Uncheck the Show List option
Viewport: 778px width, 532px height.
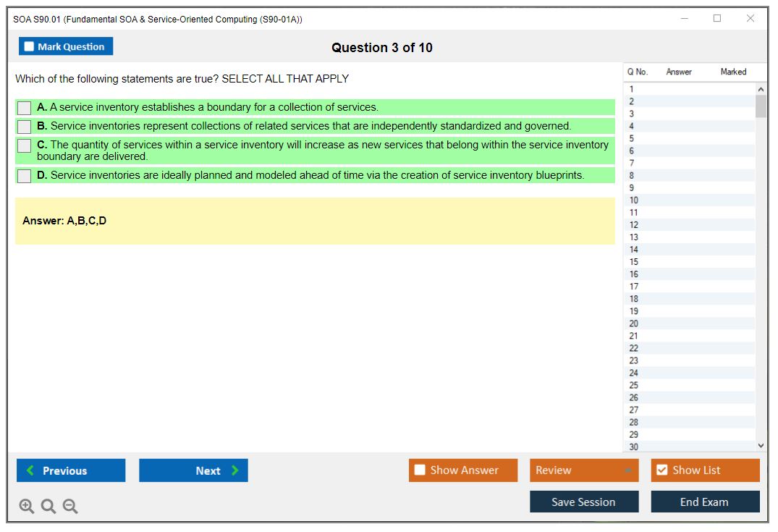[661, 470]
